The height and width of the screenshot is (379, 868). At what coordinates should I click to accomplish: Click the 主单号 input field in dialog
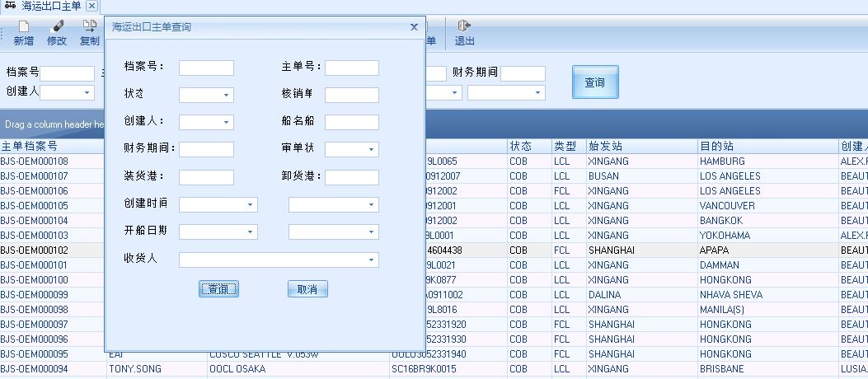pos(351,68)
